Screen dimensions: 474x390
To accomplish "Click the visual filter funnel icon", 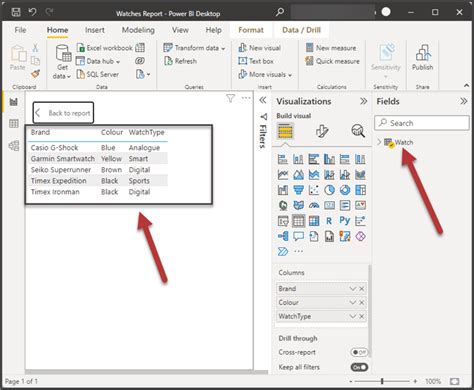I will [230, 98].
